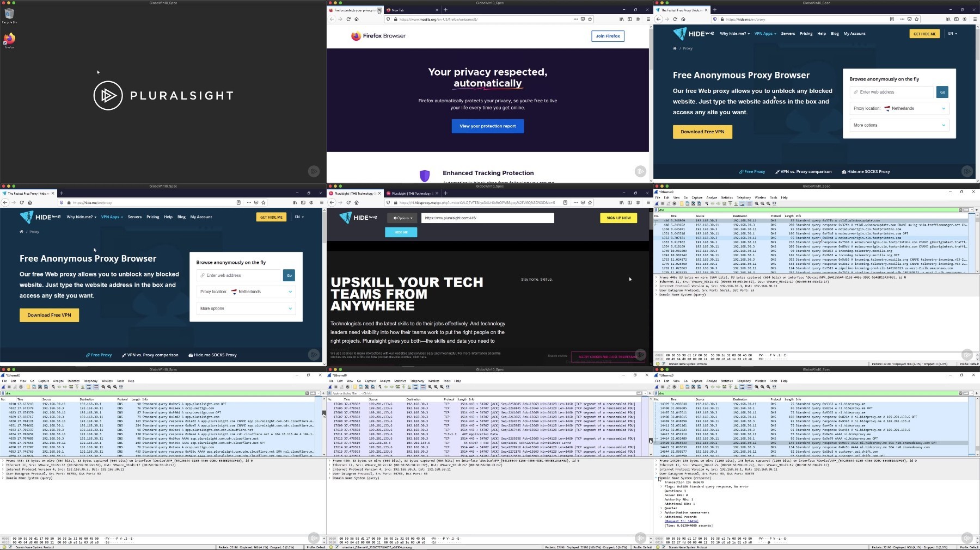Open Capture menu in the windowsupdate Wireshark window
Viewport: 980px width, 550px height.
coord(697,197)
